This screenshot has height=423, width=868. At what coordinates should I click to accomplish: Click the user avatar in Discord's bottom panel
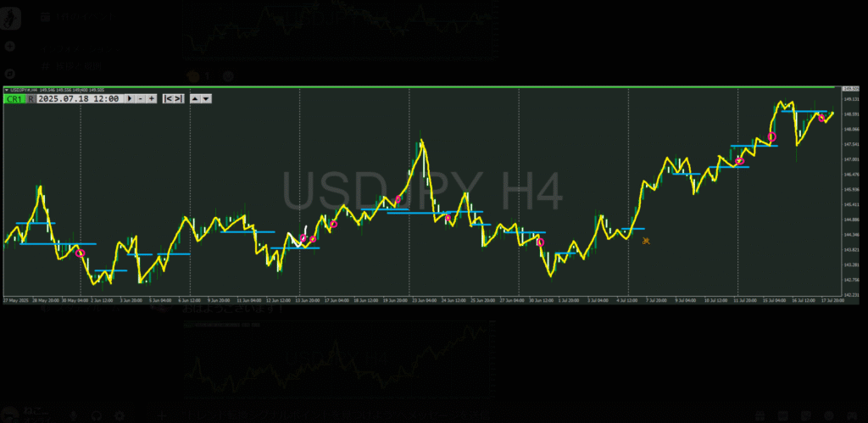pyautogui.click(x=8, y=415)
